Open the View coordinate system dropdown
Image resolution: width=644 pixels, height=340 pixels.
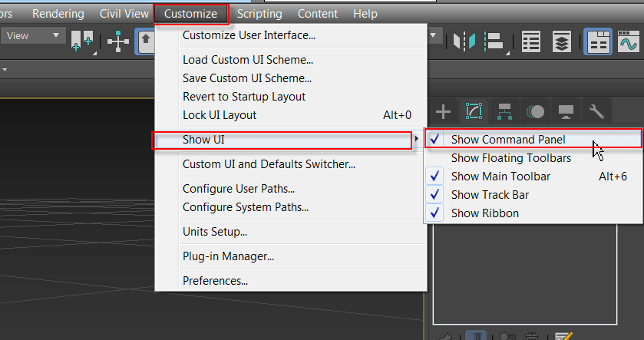(33, 36)
